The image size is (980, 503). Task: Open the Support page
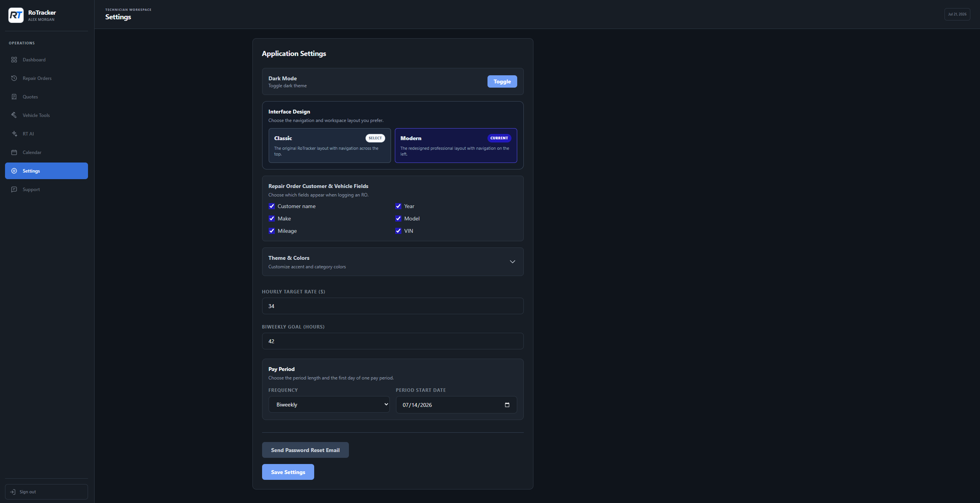[46, 190]
